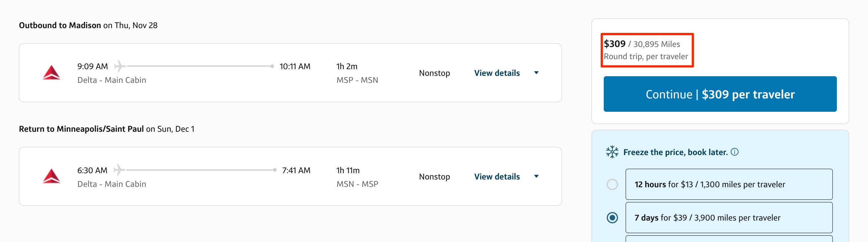The image size is (868, 242).
Task: Expand return flight details with the chevron
Action: 536,177
